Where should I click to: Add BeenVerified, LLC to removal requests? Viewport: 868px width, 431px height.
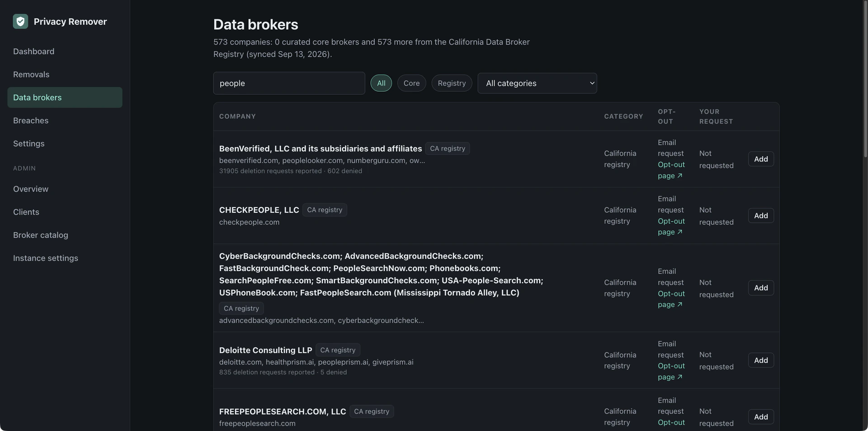coord(761,159)
